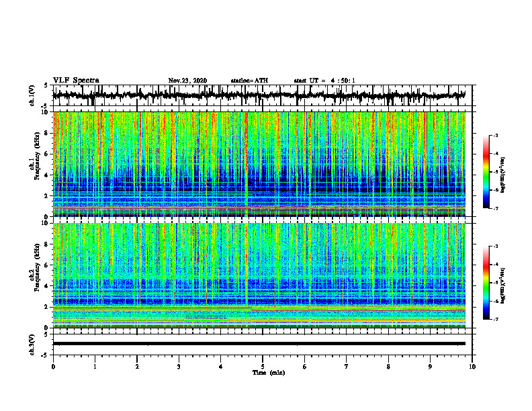
Task: Click the 'station=ATH' label
Action: (x=249, y=81)
